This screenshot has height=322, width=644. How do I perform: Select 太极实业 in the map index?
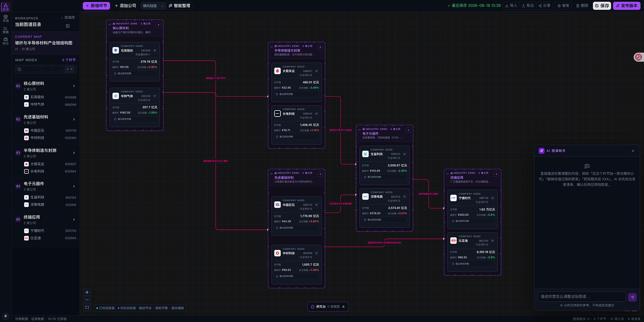tap(50, 164)
